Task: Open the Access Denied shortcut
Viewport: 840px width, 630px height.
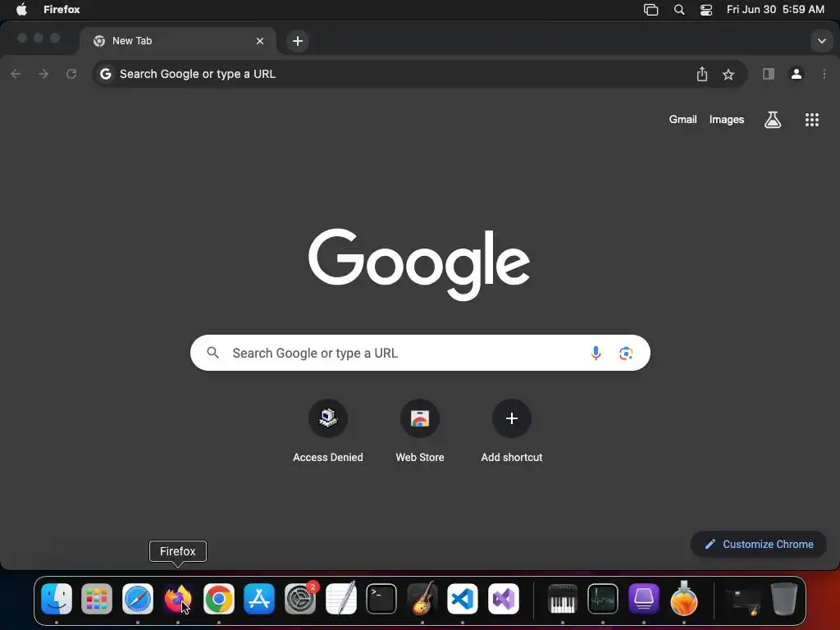Action: pyautogui.click(x=328, y=431)
